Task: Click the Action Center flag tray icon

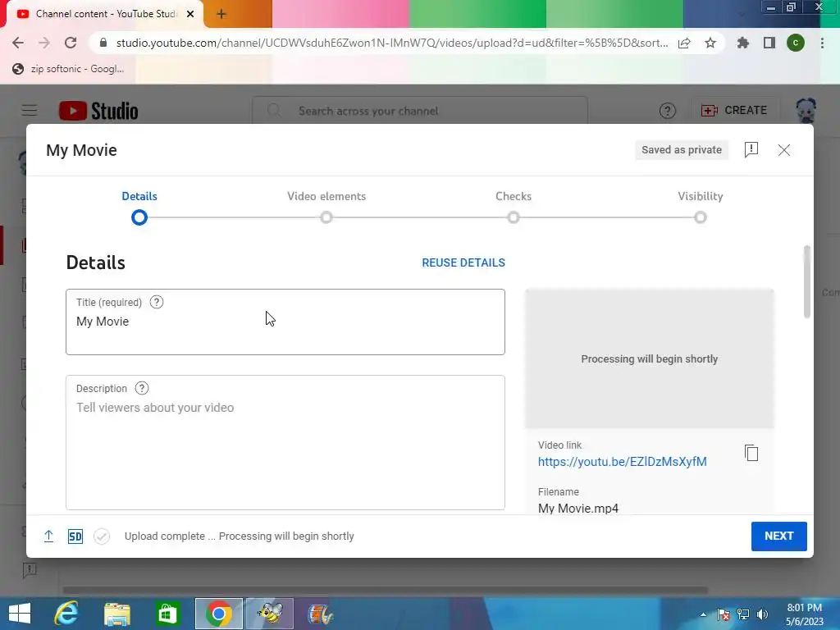Action: coord(724,614)
